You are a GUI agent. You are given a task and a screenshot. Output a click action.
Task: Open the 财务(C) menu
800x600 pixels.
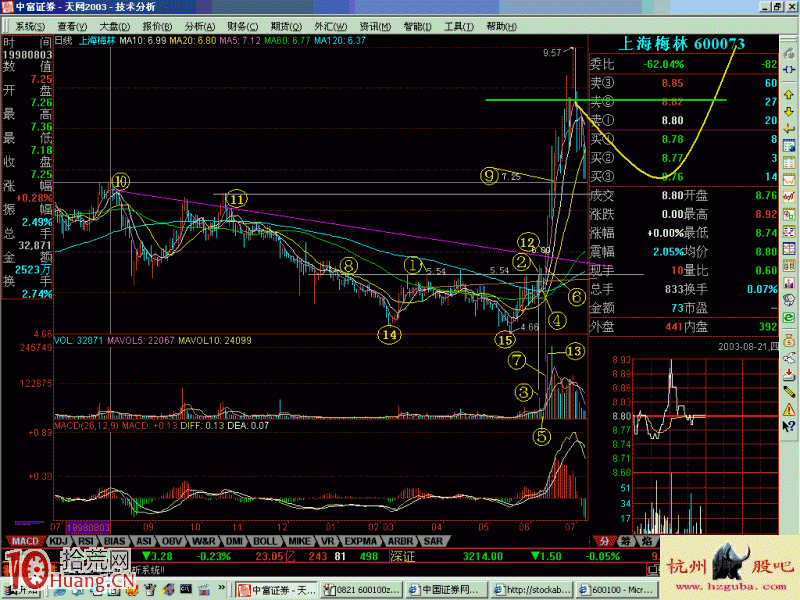(243, 27)
